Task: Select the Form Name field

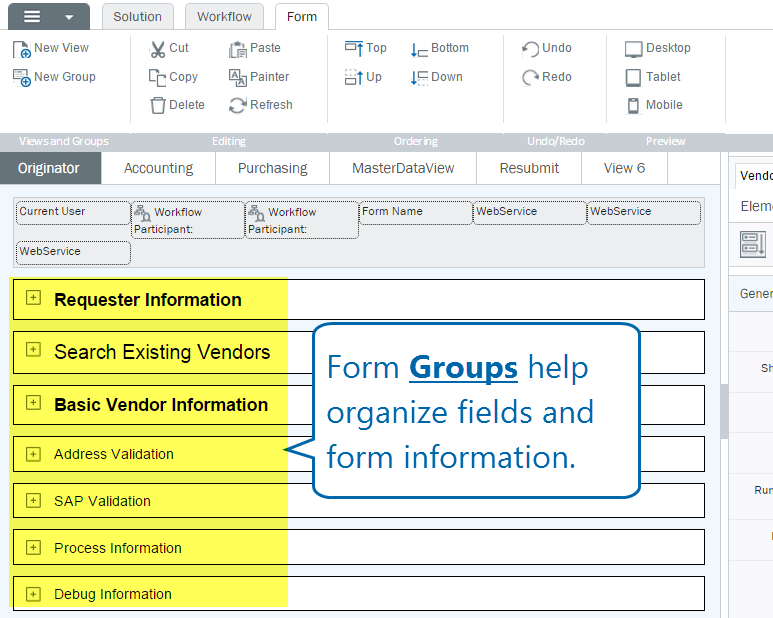Action: coord(416,212)
